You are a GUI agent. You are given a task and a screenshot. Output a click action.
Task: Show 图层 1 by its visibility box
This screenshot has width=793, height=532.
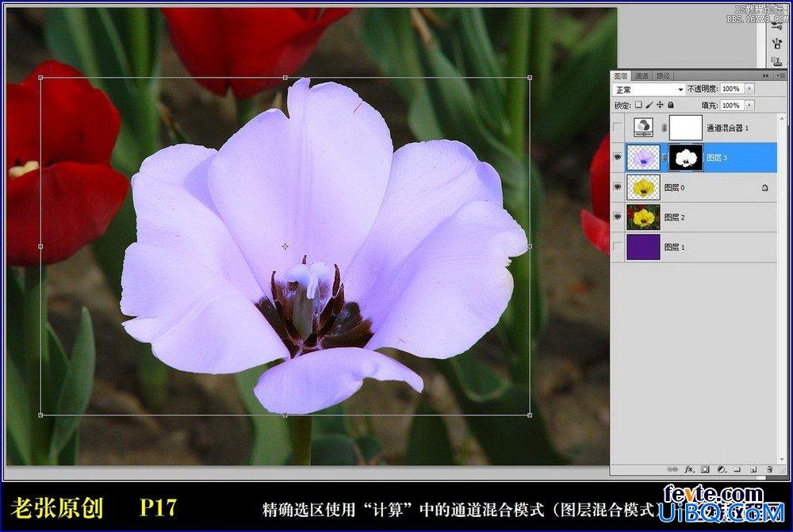[618, 247]
